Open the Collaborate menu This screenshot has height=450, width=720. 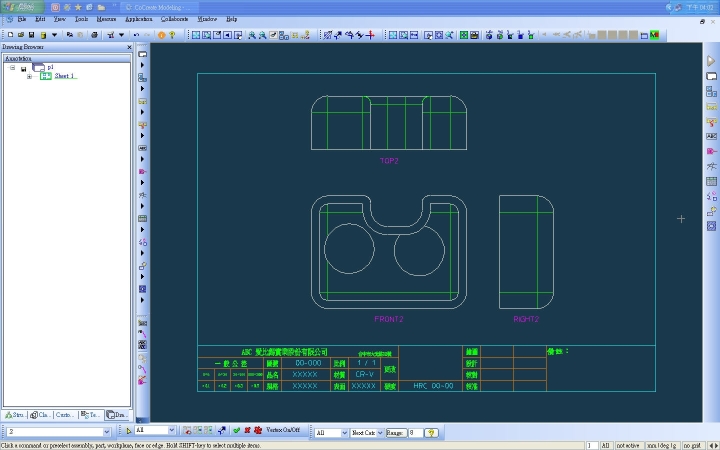(174, 19)
